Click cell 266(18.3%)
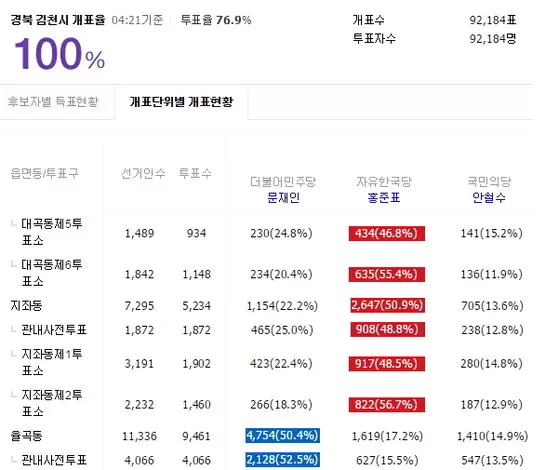 (x=281, y=405)
